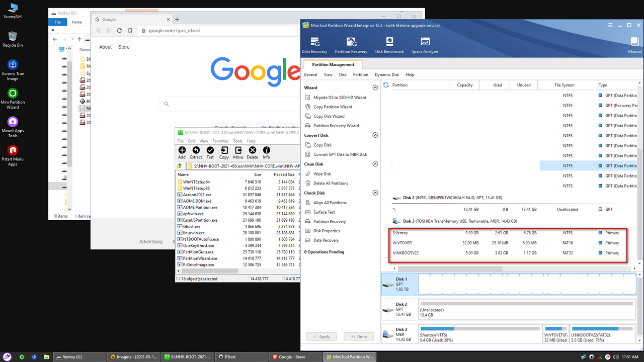This screenshot has height=362, width=644.
Task: Open Partition menu in MiniTool
Action: [360, 74]
